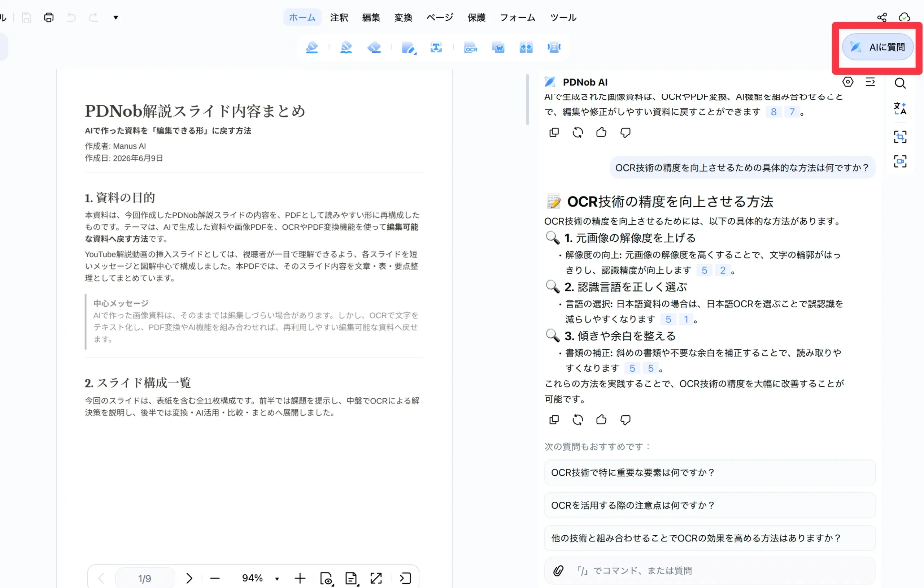Screen dimensions: 924x588
Task: Click the undo arrow
Action: [x=71, y=17]
